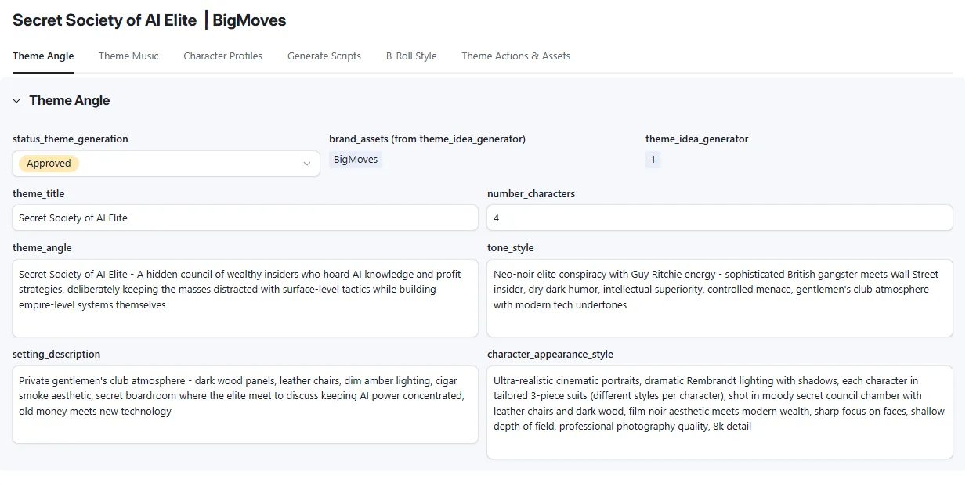Click into the number_characters input box
980x486 pixels.
tap(720, 218)
